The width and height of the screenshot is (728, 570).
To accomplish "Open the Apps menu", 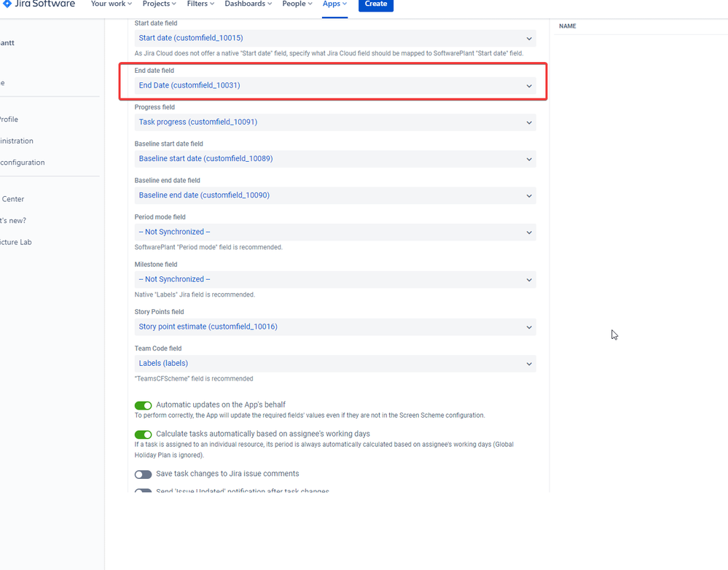I will click(x=334, y=4).
